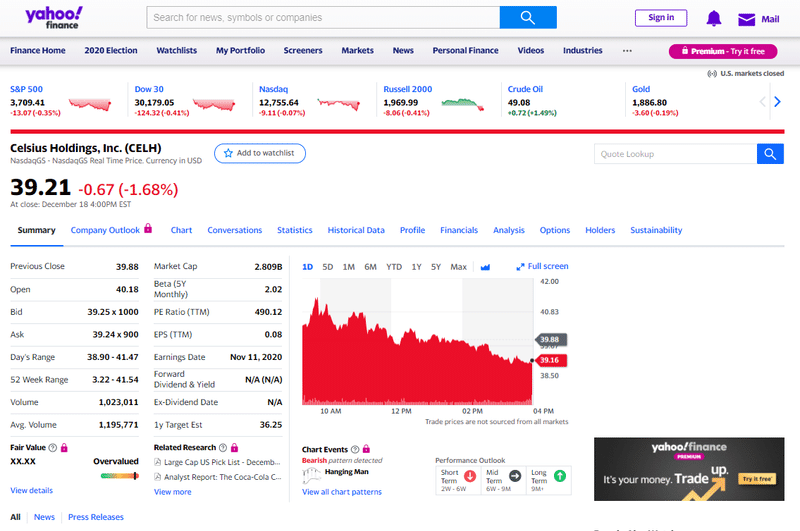This screenshot has height=531, width=800.
Task: Click the Quote Lookup search icon button
Action: 770,154
